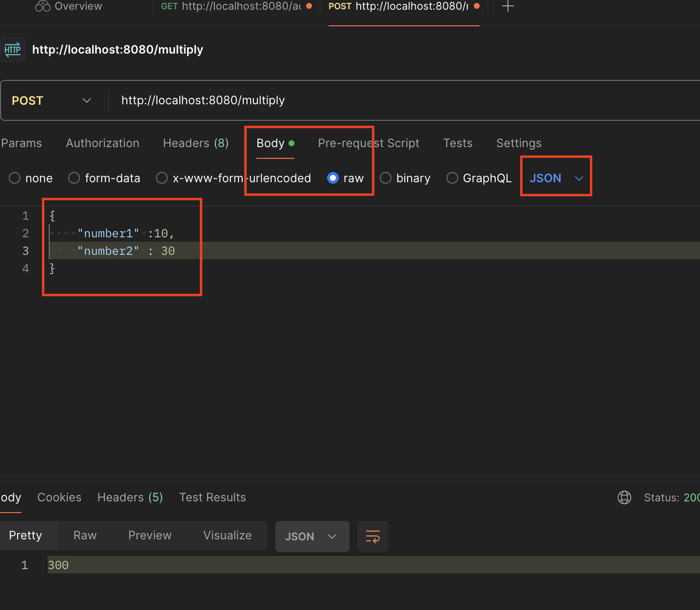Toggle response line wrap icon
Screen dimensions: 700x610
[373, 536]
